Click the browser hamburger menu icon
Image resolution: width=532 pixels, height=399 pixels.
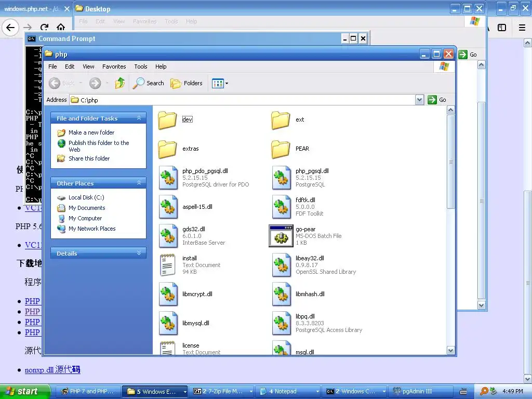pyautogui.click(x=522, y=28)
